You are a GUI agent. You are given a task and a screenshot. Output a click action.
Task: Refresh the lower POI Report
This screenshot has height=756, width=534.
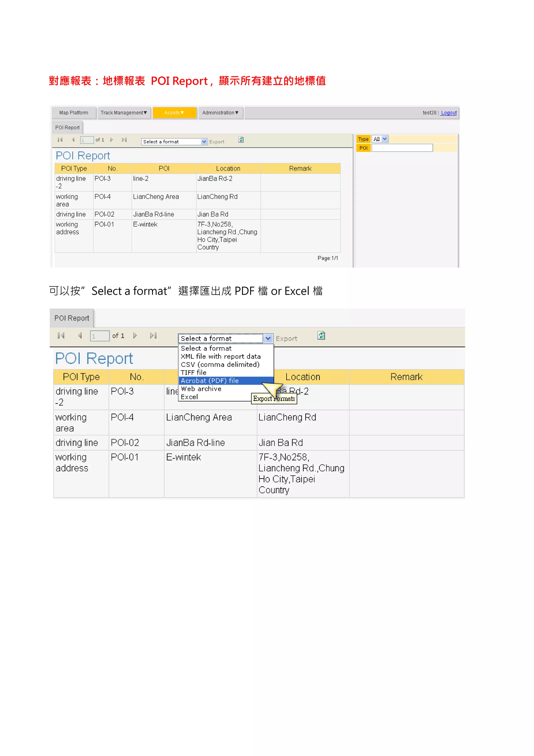321,335
